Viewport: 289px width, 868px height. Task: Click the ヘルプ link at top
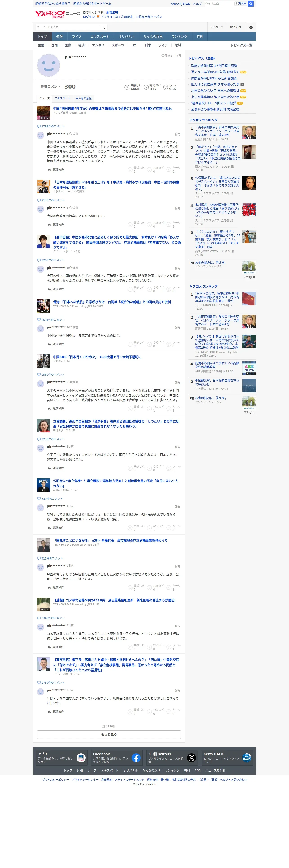[x=197, y=4]
